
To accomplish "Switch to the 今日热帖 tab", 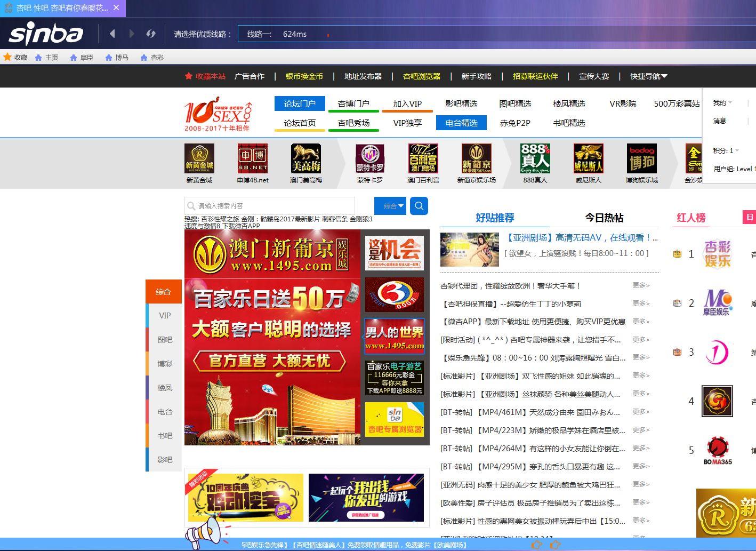I will [604, 218].
